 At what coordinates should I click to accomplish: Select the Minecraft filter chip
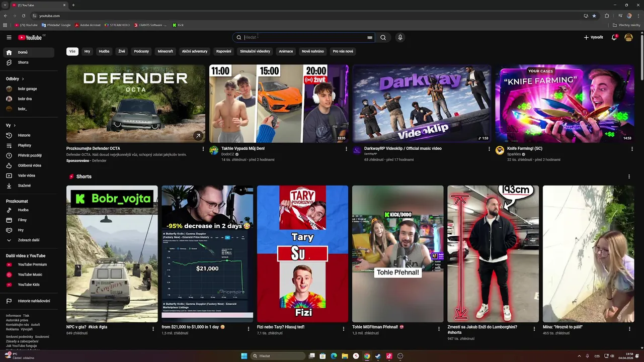tap(165, 51)
